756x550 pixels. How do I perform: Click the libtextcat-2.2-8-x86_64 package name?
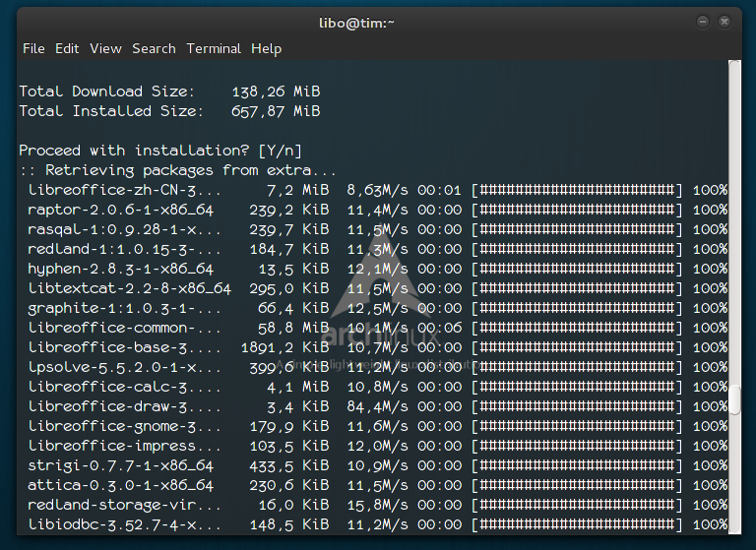(130, 288)
